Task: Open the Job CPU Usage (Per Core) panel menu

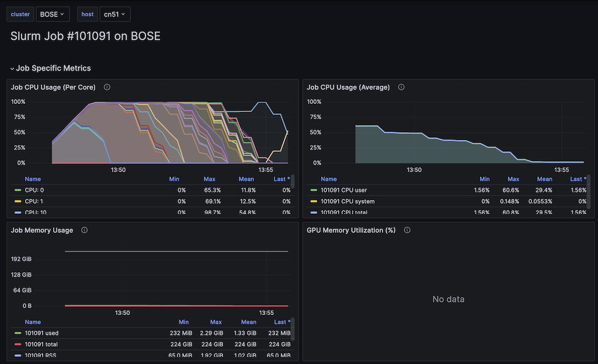Action: coord(290,86)
